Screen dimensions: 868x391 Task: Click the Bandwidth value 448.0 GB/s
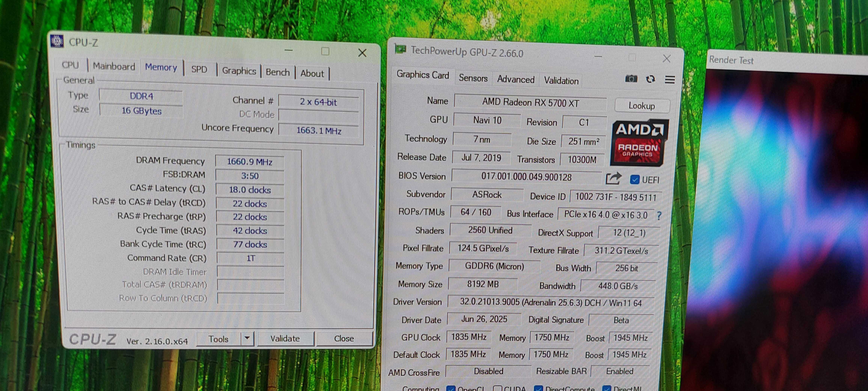tap(618, 286)
